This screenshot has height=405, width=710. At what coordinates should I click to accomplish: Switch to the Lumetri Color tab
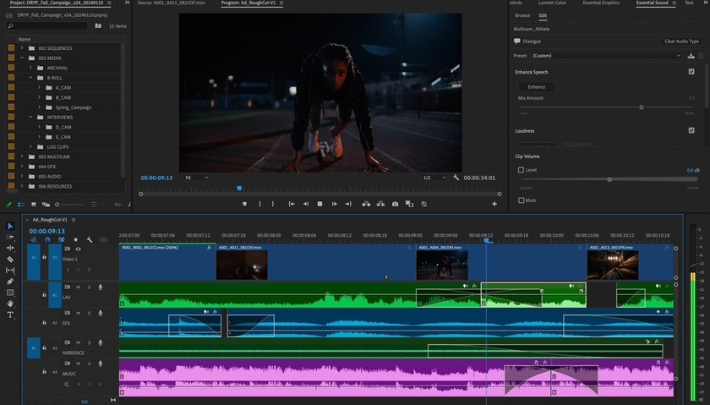pyautogui.click(x=552, y=3)
